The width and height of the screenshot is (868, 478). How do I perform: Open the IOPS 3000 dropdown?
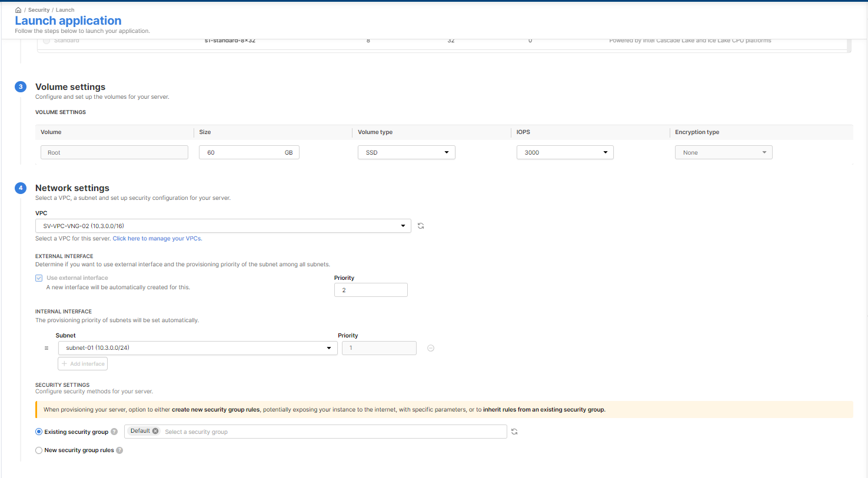(x=564, y=152)
